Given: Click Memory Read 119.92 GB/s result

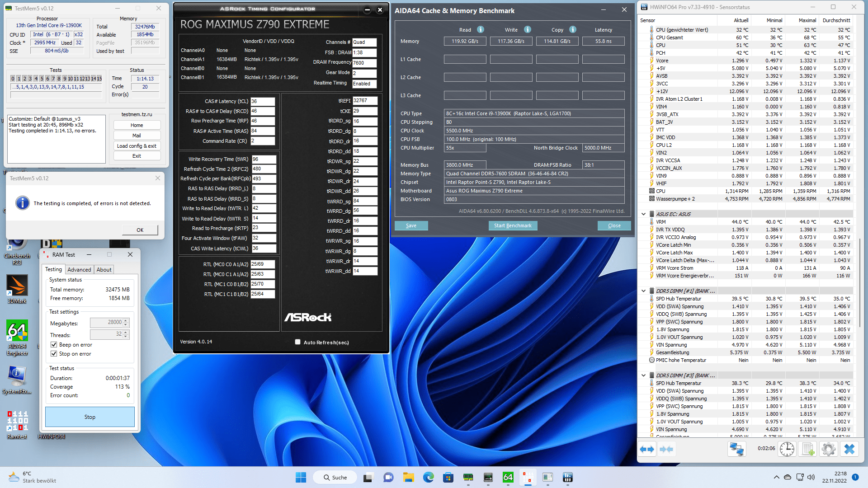Looking at the screenshot, I should [465, 41].
